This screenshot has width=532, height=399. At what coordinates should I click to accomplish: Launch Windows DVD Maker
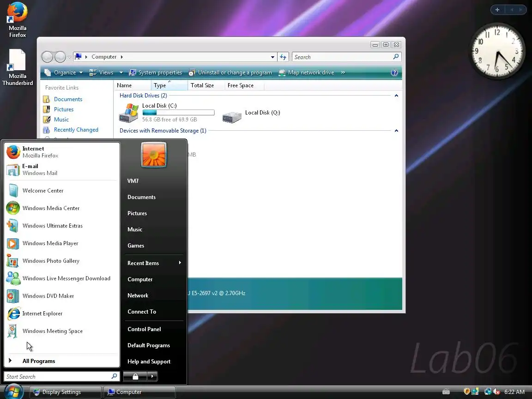62,296
